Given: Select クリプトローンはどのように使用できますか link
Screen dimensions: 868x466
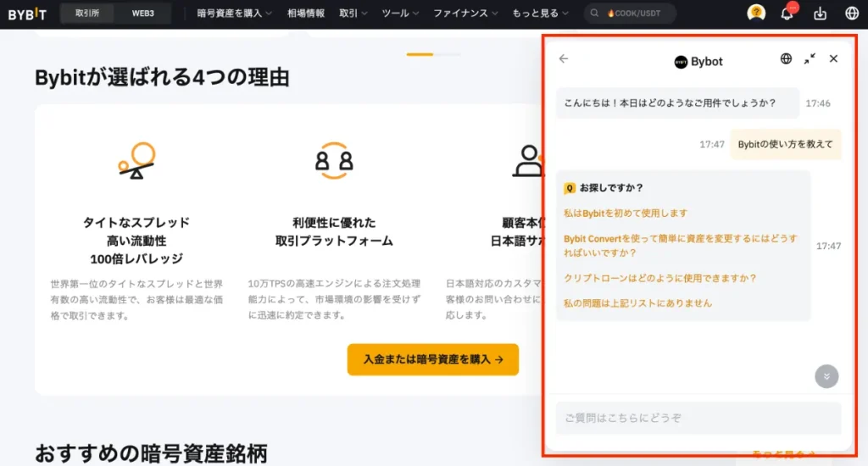Looking at the screenshot, I should pyautogui.click(x=659, y=278).
